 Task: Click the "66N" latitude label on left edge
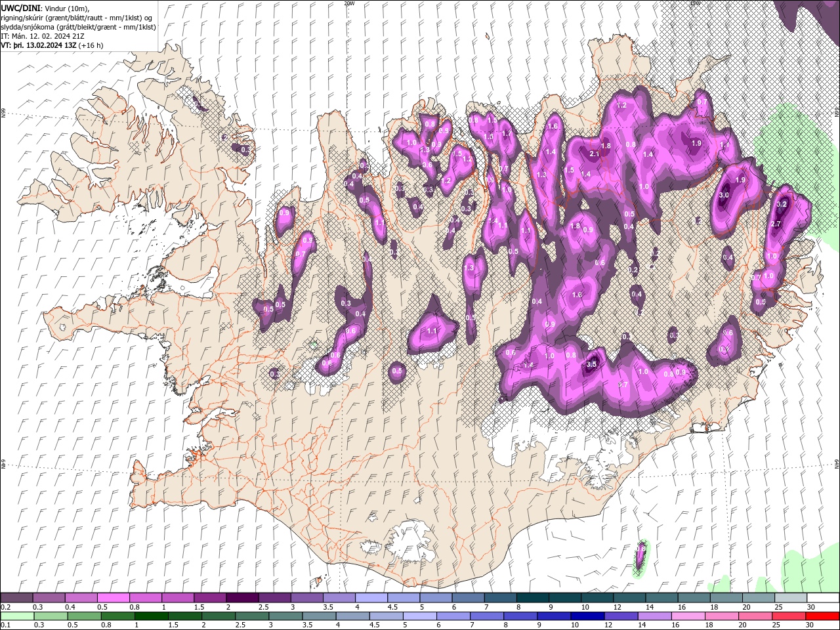click(x=3, y=113)
